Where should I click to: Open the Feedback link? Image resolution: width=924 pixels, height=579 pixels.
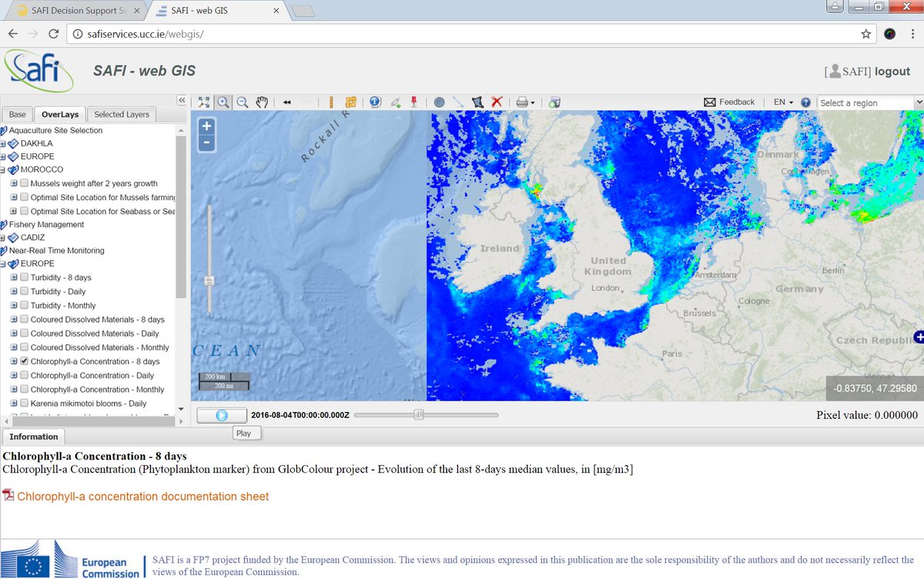coord(728,102)
